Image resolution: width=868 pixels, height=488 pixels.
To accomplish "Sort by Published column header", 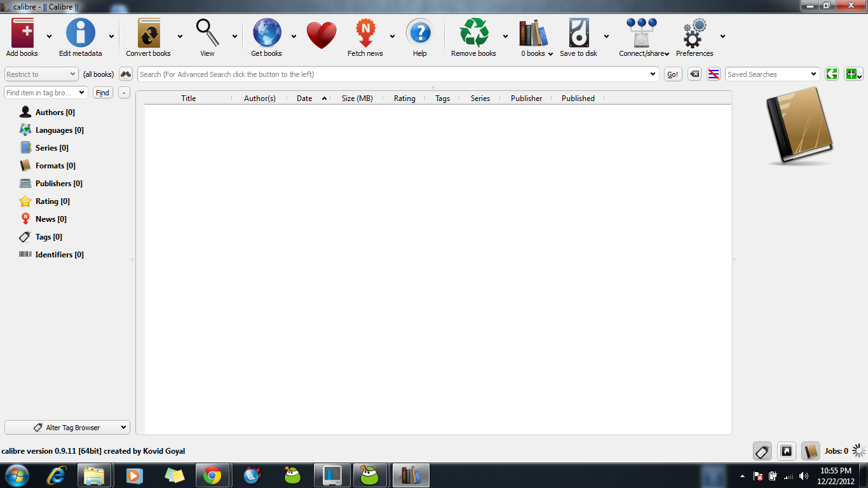I will tap(578, 98).
